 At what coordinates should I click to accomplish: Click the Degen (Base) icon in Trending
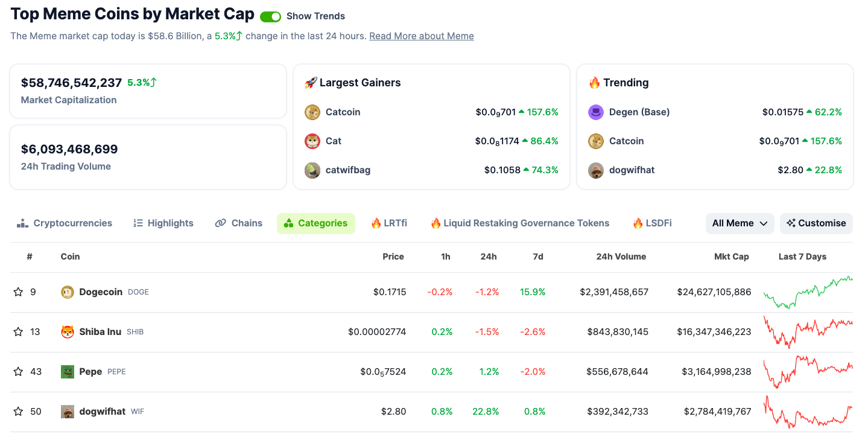596,112
